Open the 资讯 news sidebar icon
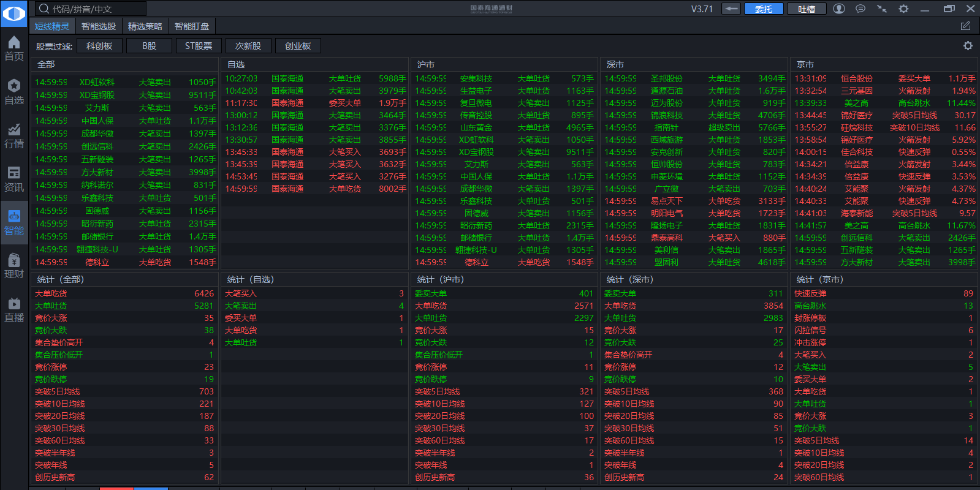This screenshot has width=980, height=490. [14, 179]
